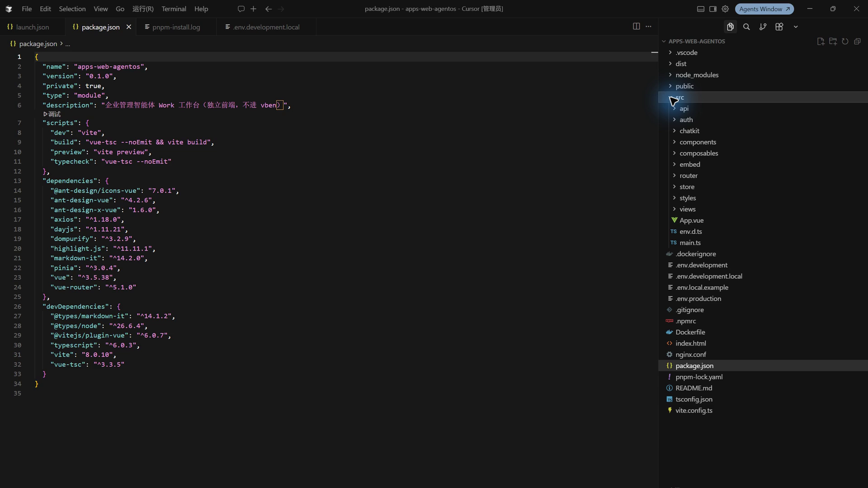Expand the extra views chevron in the sidebar header
Viewport: 868px width, 488px height.
pos(796,27)
